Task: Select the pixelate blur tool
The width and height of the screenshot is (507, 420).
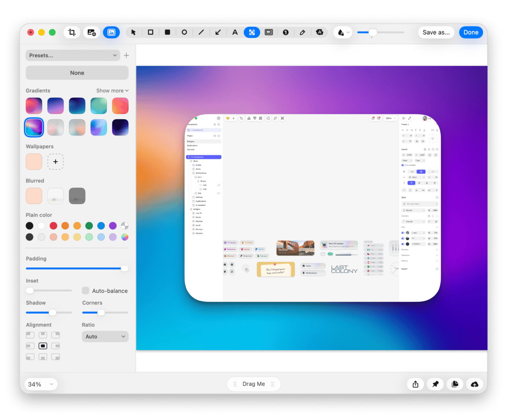Action: pyautogui.click(x=252, y=33)
